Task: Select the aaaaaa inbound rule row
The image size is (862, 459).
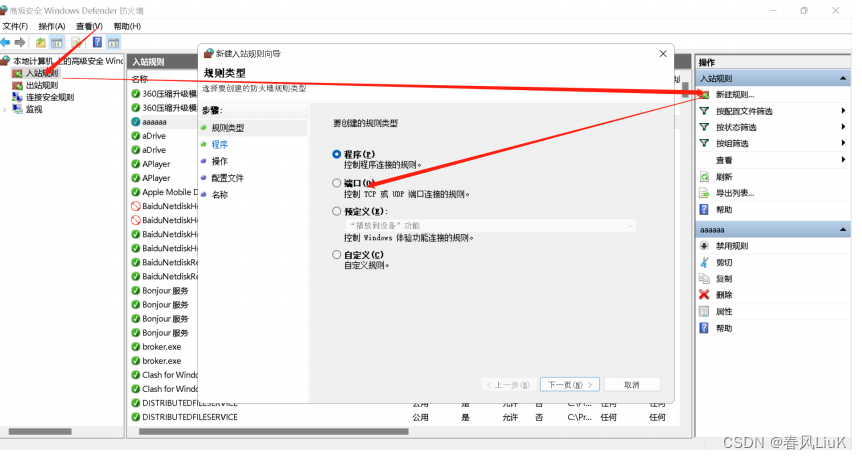Action: point(164,122)
